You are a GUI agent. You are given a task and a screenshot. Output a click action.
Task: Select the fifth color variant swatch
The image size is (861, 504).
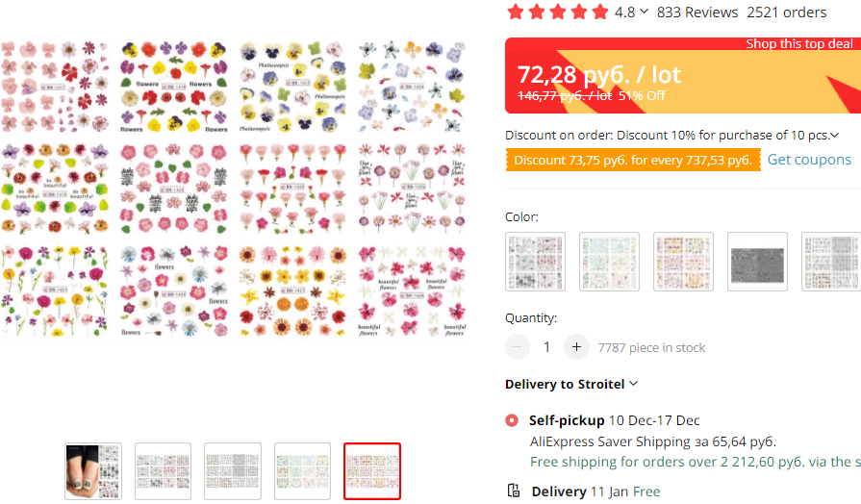click(x=831, y=262)
